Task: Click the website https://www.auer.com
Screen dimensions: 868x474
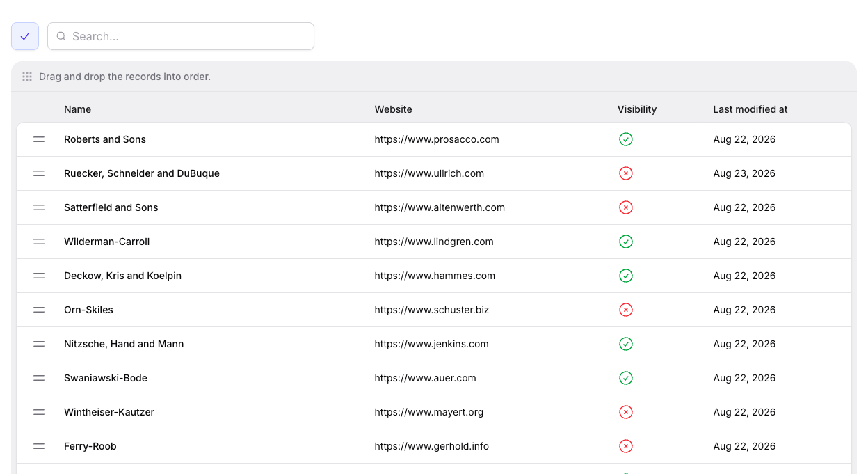Action: tap(425, 378)
